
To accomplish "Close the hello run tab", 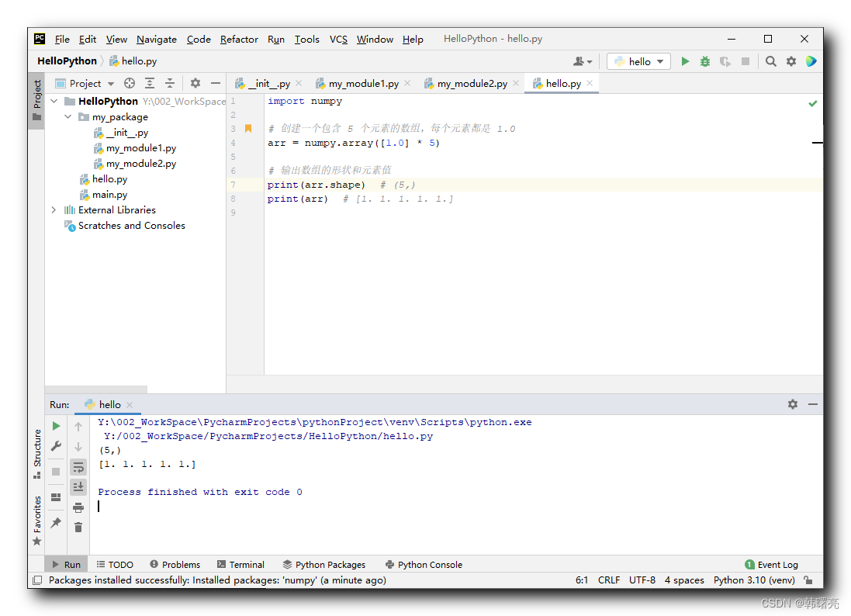I will (130, 405).
